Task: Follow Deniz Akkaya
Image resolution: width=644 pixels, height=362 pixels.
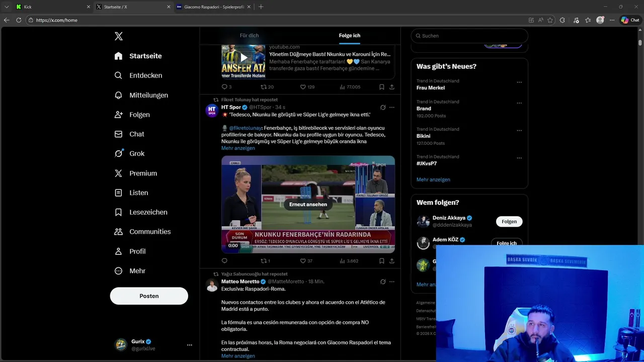Action: pyautogui.click(x=509, y=221)
